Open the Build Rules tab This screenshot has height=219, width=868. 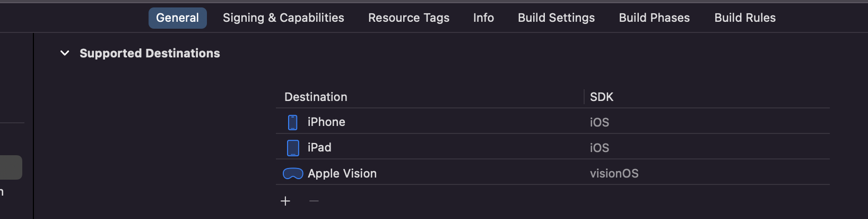tap(745, 18)
